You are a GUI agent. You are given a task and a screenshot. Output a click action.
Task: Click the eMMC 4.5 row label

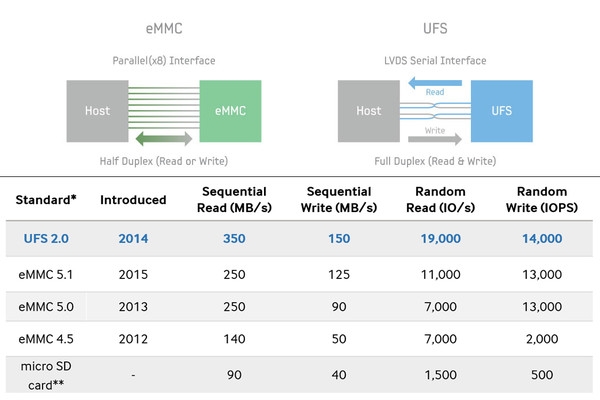(46, 340)
